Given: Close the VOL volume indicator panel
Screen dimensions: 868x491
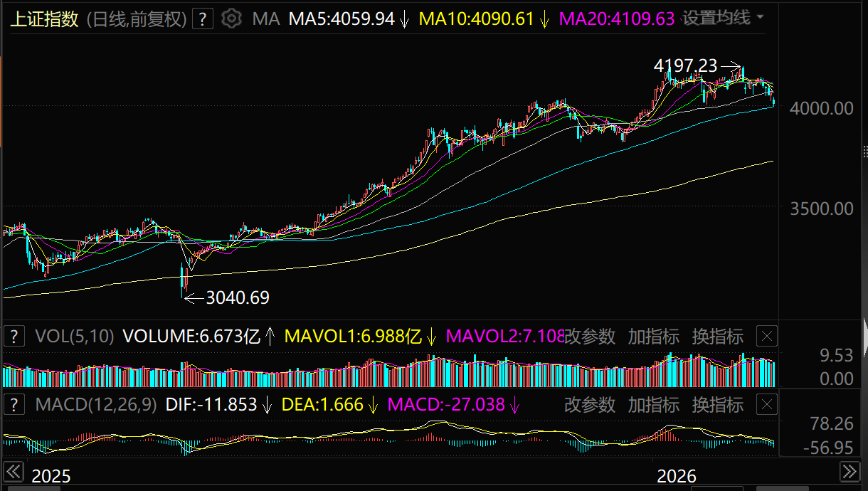Looking at the screenshot, I should coord(766,336).
